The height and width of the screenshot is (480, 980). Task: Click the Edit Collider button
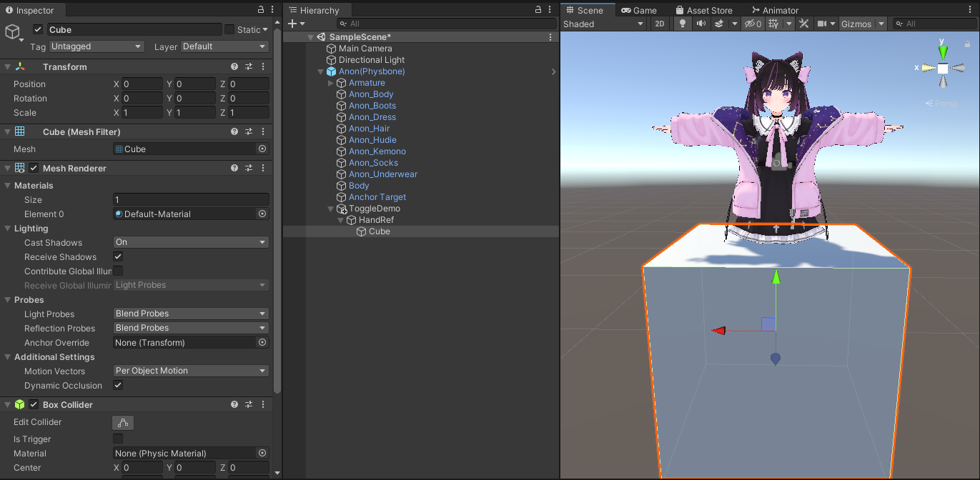tap(123, 422)
